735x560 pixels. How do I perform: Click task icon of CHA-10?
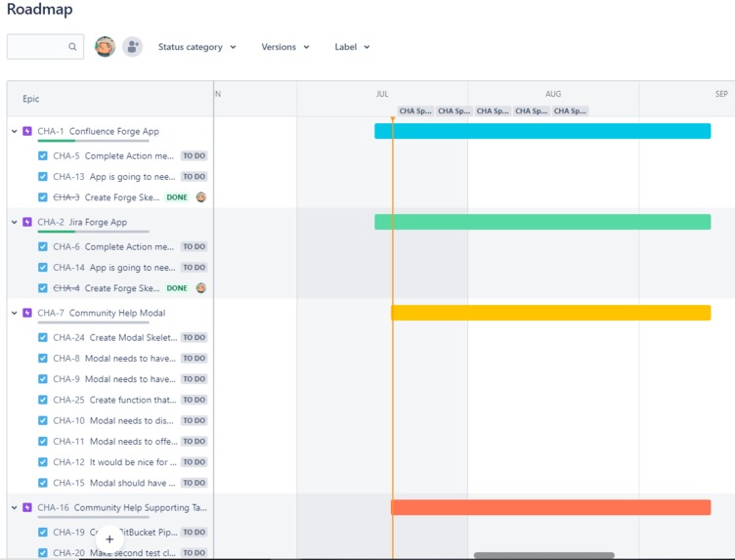click(43, 420)
